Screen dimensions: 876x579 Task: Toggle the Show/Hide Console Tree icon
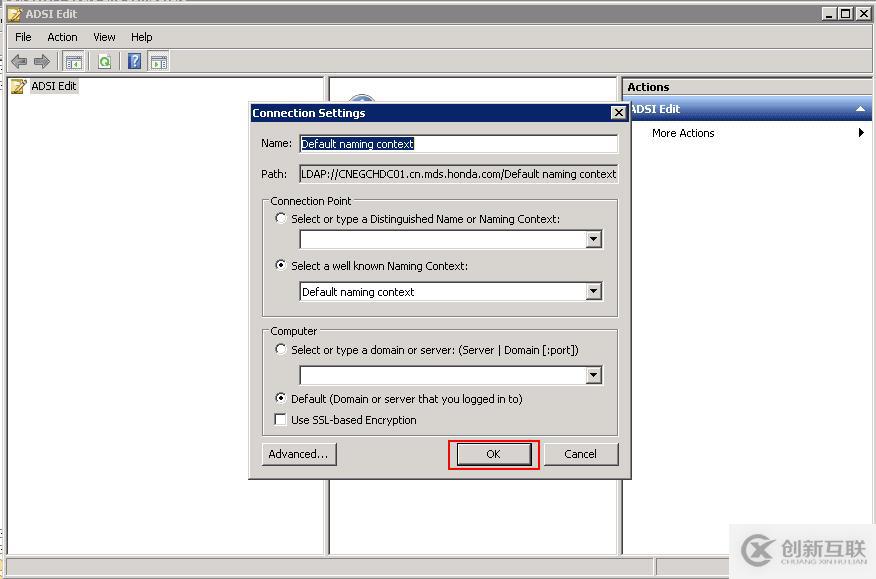pyautogui.click(x=73, y=62)
